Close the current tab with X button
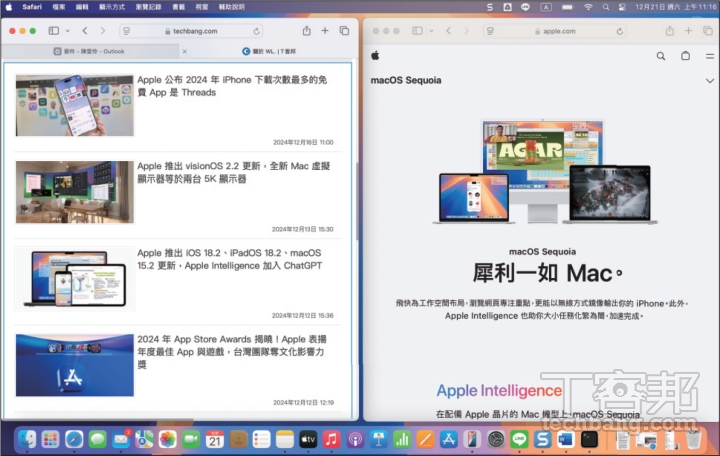Viewport: 720px width, 456px height. [x=185, y=51]
